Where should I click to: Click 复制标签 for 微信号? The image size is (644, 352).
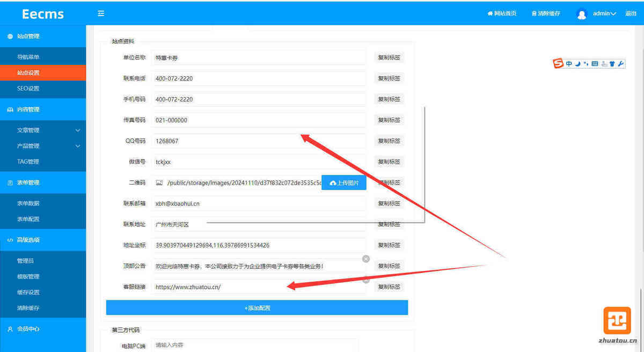(x=389, y=162)
